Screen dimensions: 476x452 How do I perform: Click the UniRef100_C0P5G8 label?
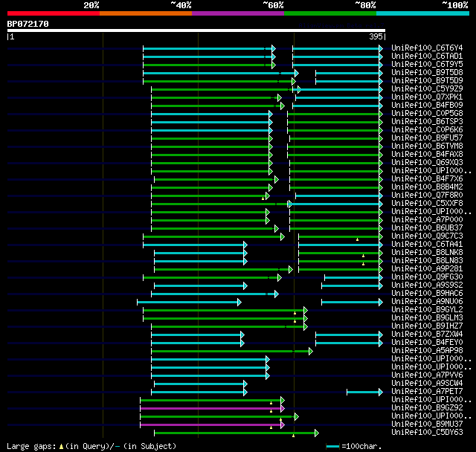click(x=427, y=114)
